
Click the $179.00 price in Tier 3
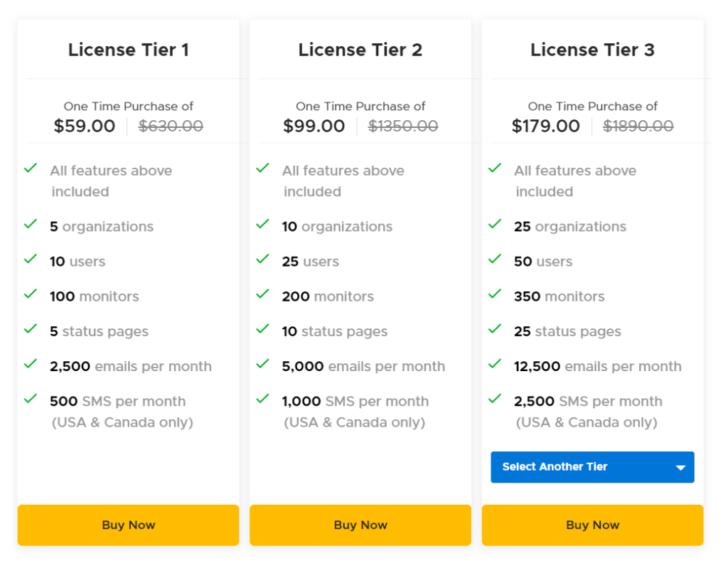pyautogui.click(x=546, y=127)
